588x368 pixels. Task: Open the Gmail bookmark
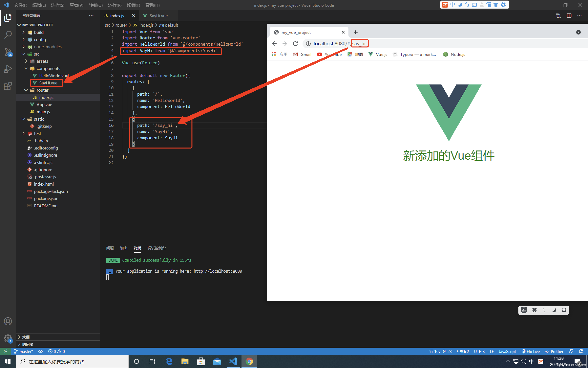click(x=302, y=54)
